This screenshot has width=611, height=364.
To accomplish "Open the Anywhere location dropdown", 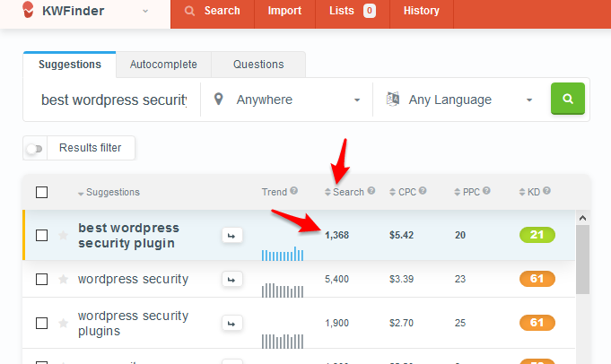I will click(x=287, y=100).
